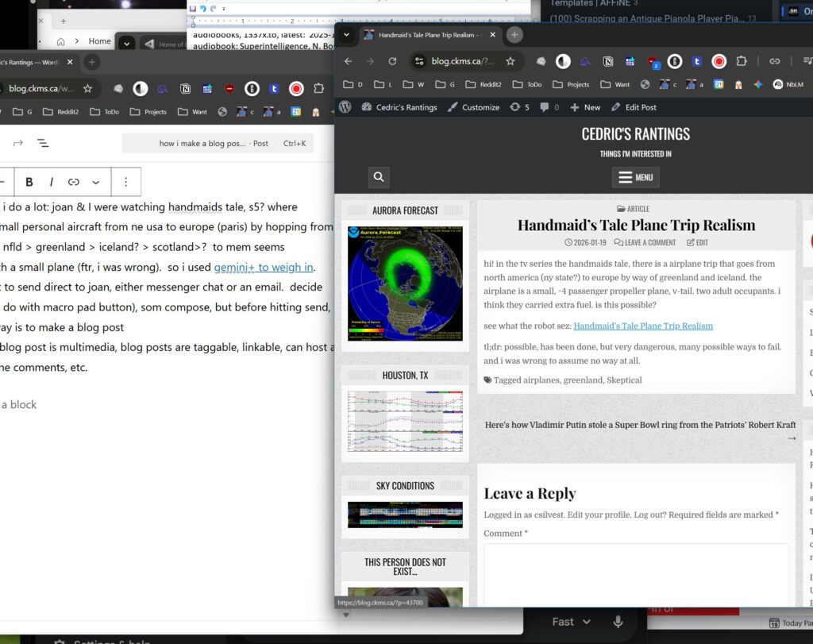Click the updates icon showing 5

519,107
